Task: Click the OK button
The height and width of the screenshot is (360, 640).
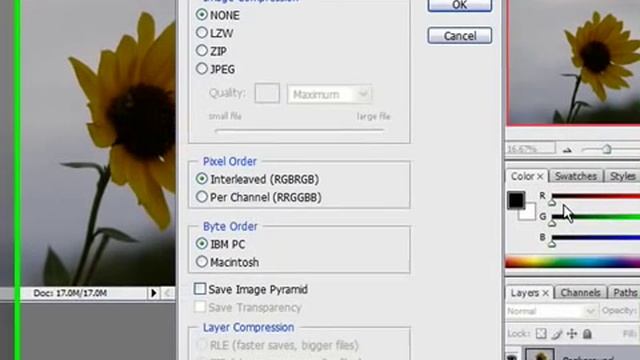Action: 460,5
